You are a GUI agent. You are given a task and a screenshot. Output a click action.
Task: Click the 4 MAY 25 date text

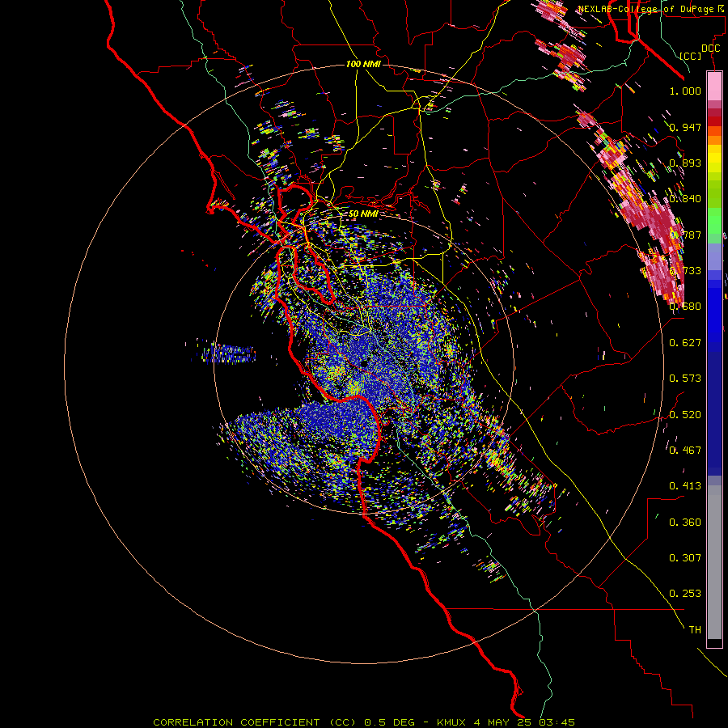point(503,722)
